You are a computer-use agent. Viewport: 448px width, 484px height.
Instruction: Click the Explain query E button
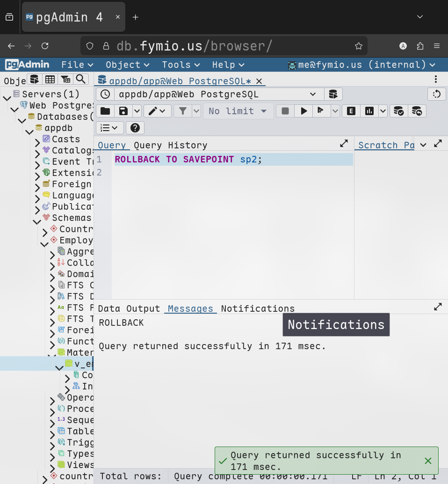351,111
